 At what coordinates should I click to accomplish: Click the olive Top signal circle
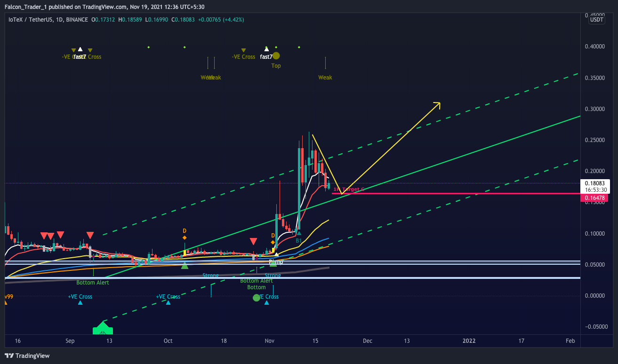tap(276, 56)
